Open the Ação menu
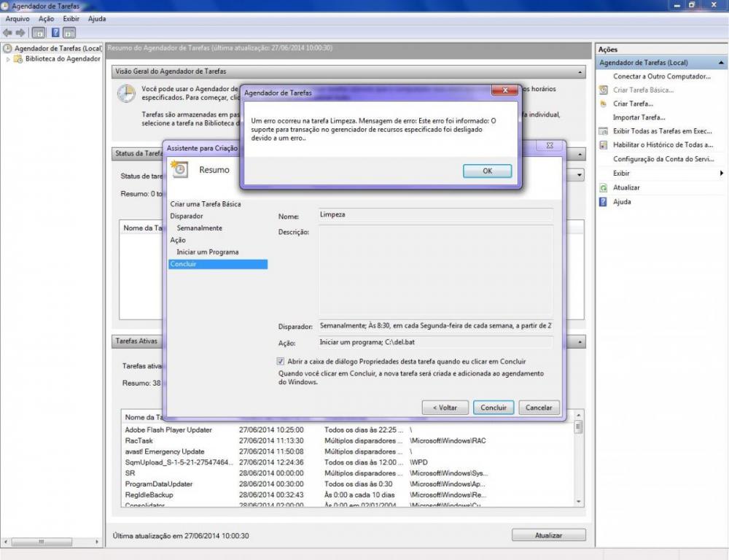 pyautogui.click(x=46, y=18)
